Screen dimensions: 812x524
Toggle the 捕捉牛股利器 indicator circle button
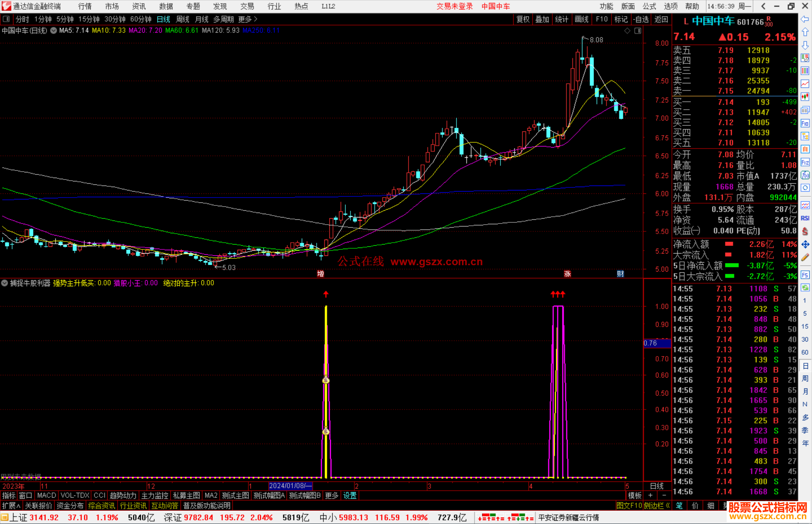5,283
